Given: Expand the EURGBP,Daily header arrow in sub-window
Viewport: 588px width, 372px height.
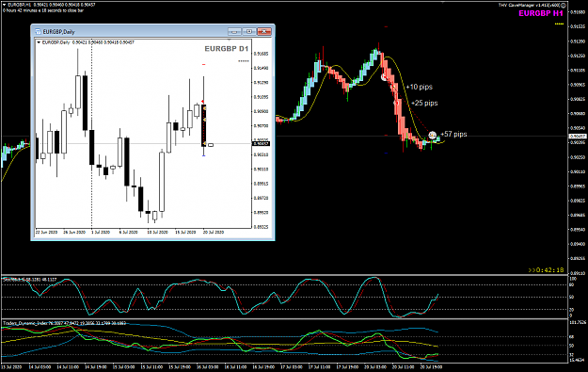Looking at the screenshot, I should [39, 42].
